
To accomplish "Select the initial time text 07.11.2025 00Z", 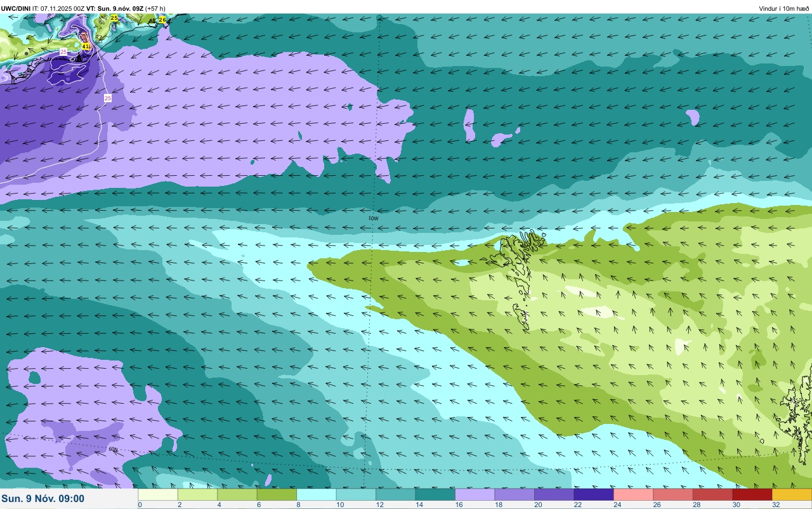I will point(63,8).
